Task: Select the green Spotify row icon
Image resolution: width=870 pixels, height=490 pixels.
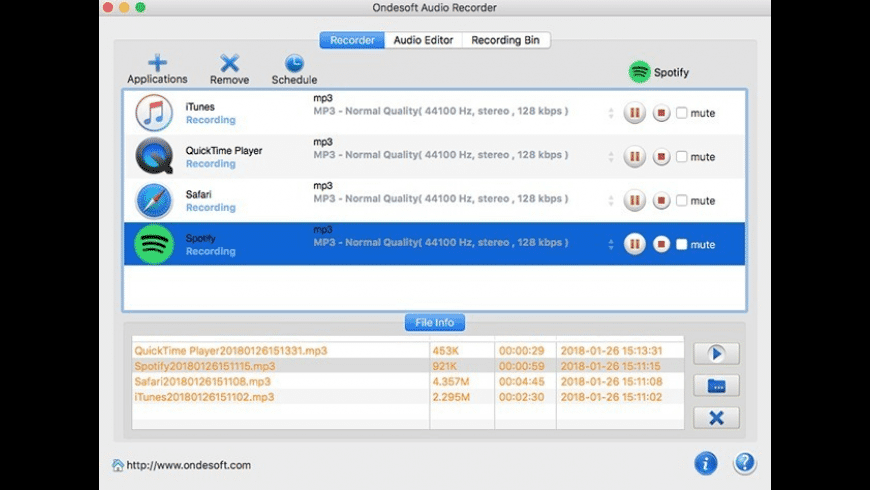Action: coord(154,244)
